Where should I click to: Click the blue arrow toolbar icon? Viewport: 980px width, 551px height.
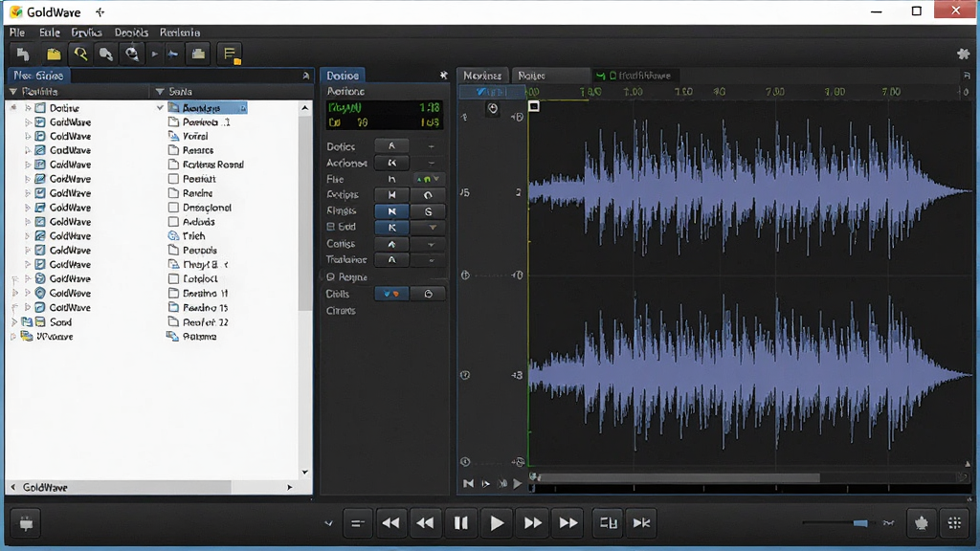point(173,55)
